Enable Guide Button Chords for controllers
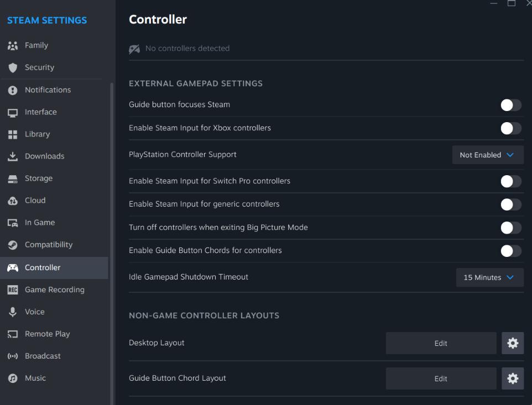The height and width of the screenshot is (405, 532). [x=511, y=251]
